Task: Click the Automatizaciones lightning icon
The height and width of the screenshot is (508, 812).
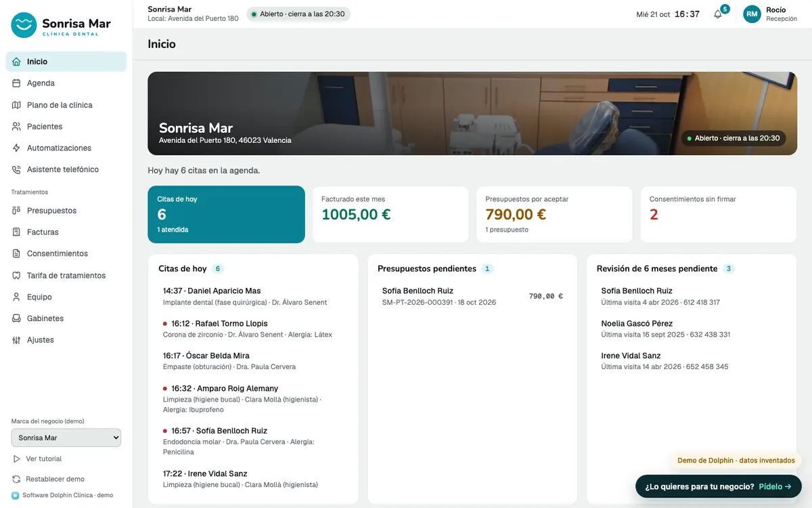Action: (16, 148)
